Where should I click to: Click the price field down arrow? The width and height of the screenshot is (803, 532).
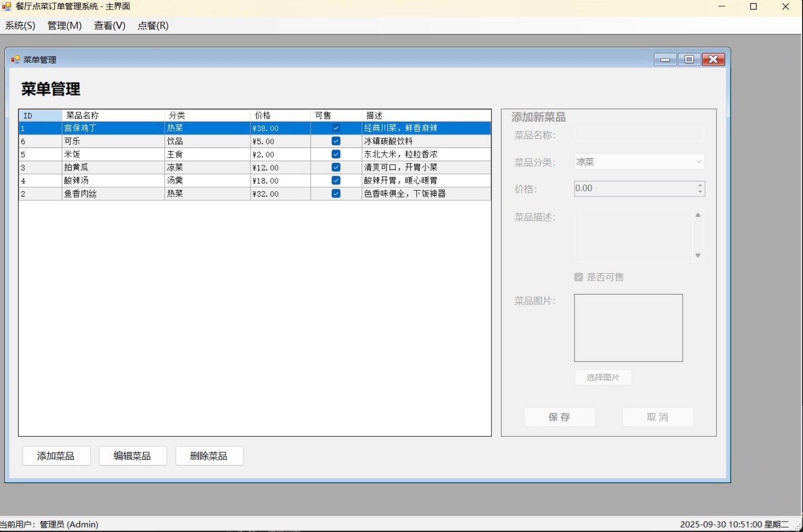coord(700,192)
